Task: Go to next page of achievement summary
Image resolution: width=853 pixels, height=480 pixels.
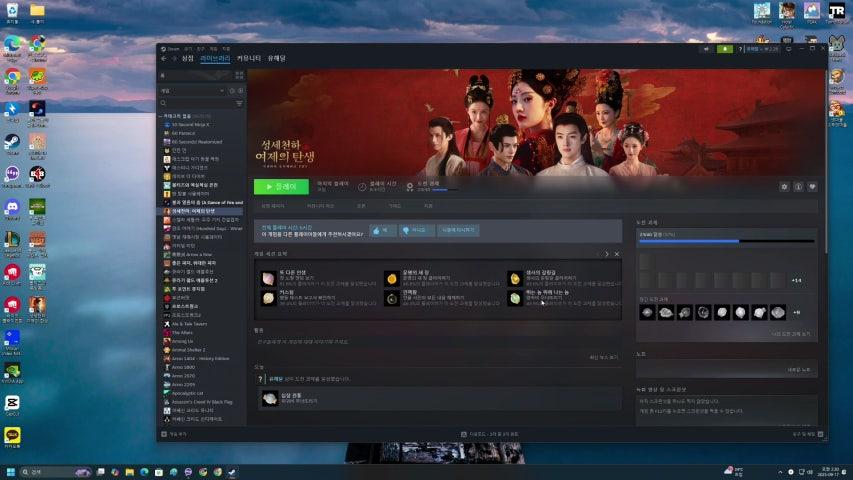Action: point(607,254)
